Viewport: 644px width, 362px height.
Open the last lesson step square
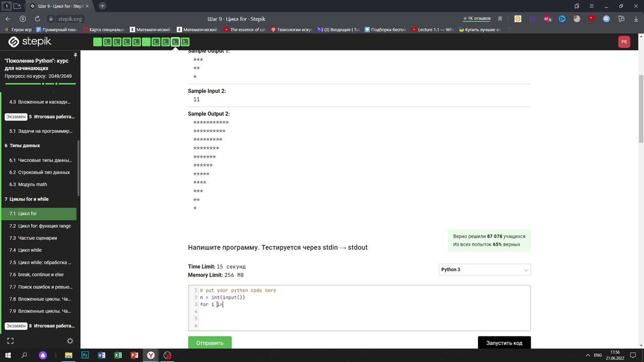tap(185, 42)
